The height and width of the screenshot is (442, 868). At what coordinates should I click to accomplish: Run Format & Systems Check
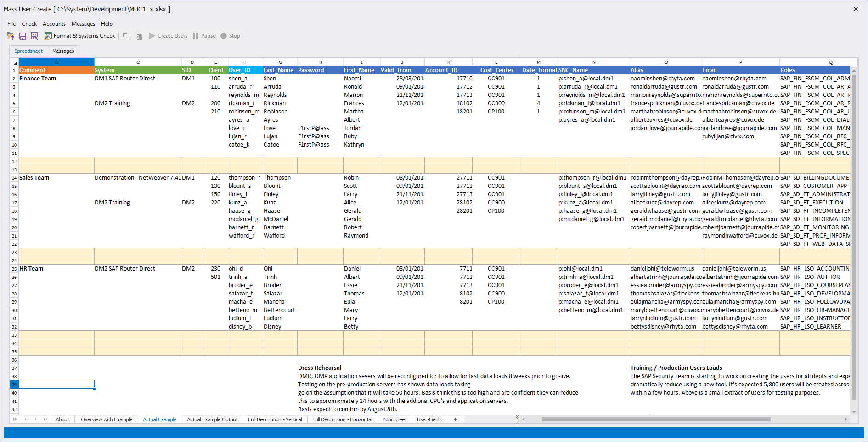click(x=80, y=36)
